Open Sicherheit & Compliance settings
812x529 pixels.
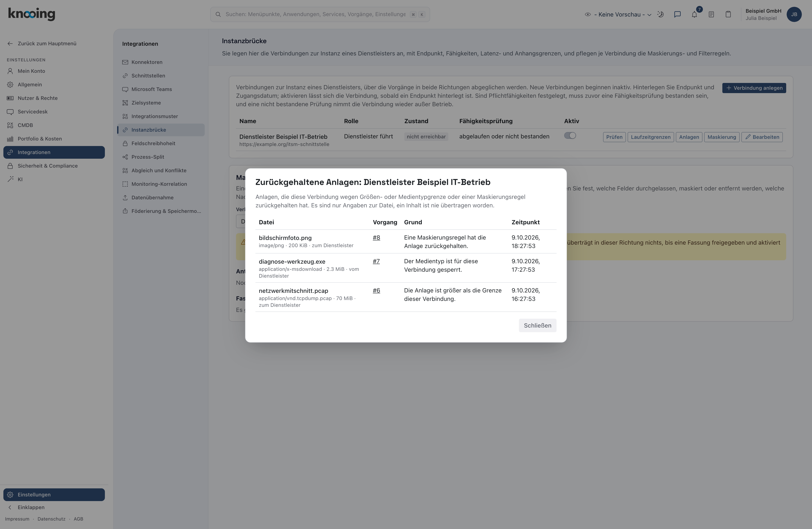[54, 166]
